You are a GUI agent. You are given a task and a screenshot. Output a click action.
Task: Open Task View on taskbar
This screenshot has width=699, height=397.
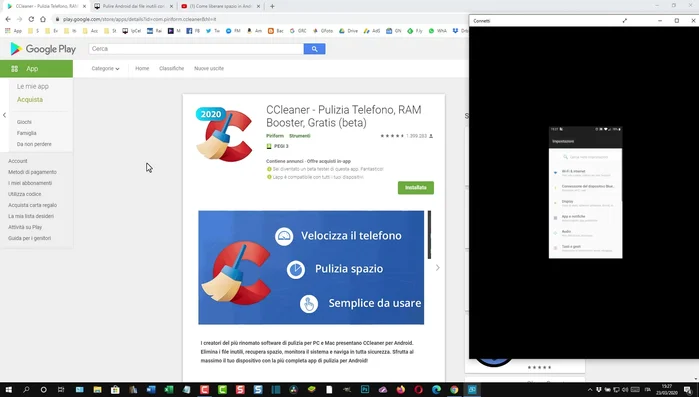coord(61,389)
